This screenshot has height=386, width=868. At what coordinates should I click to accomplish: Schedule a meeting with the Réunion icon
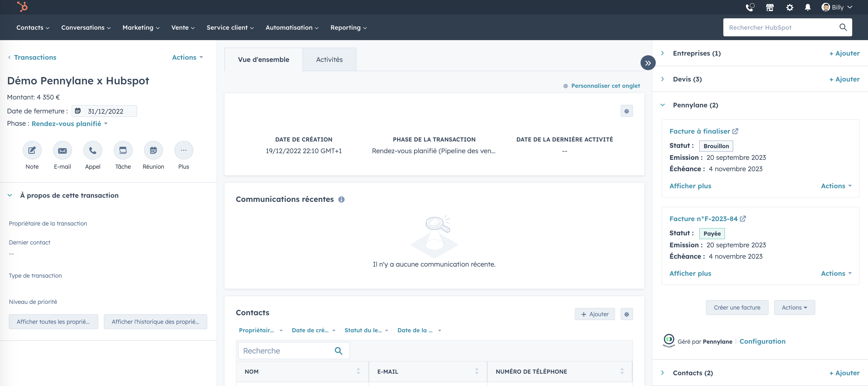tap(153, 150)
